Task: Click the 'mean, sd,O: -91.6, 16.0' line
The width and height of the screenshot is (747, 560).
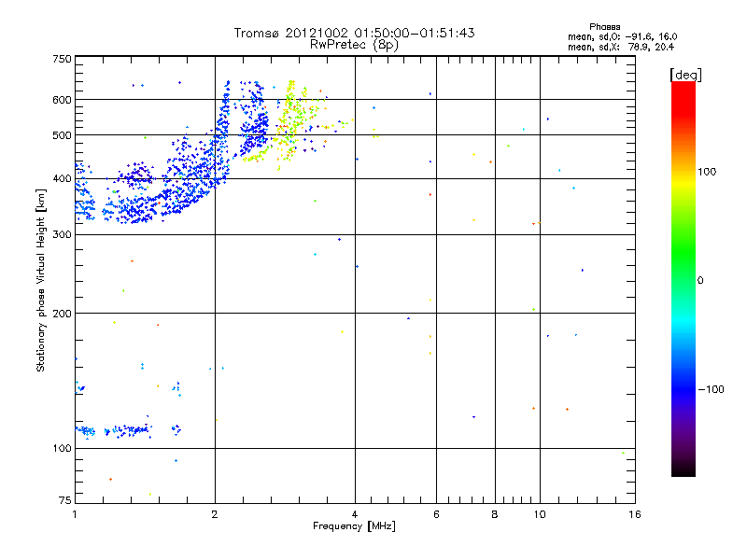Action: pos(622,36)
